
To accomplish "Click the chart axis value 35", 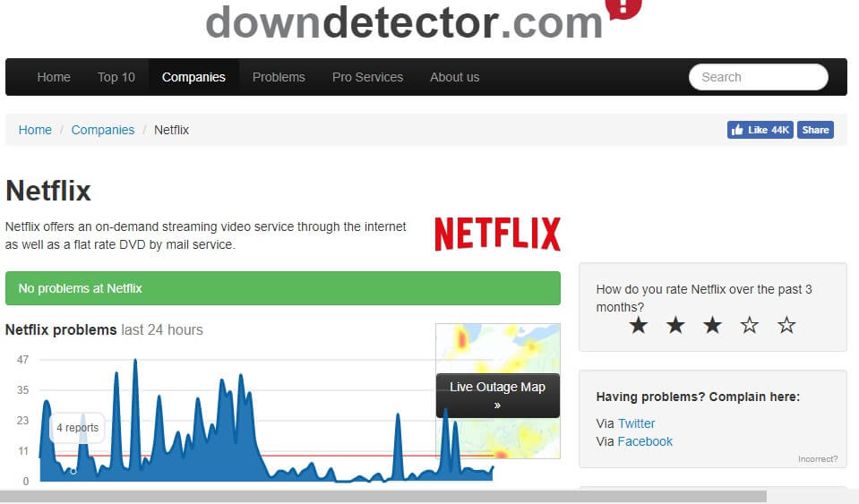I will [x=22, y=390].
